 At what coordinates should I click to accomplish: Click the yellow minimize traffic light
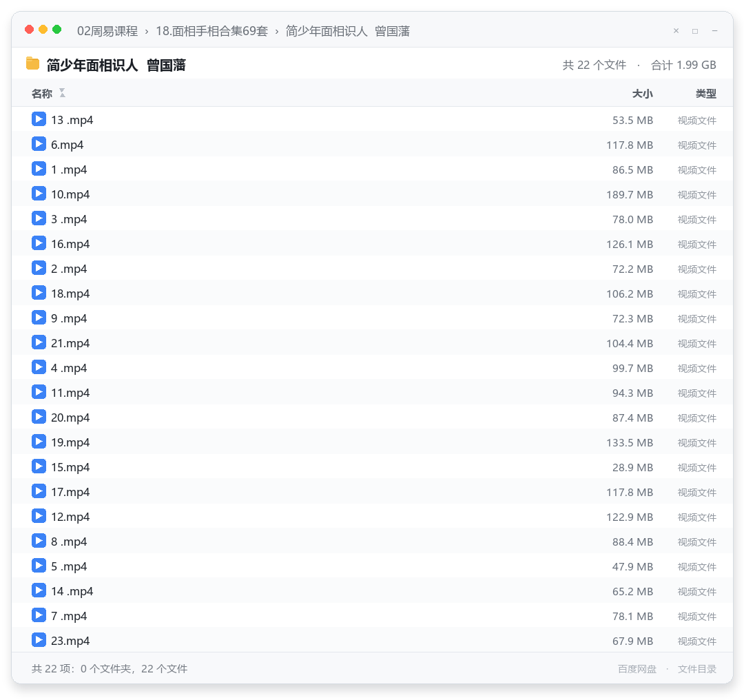coord(43,30)
